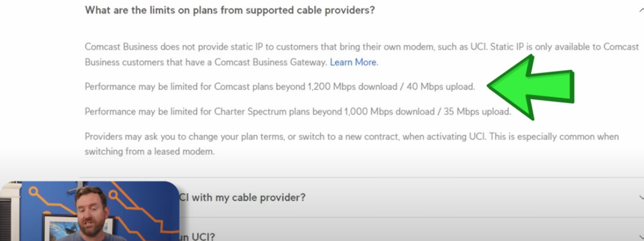Click the Comcast 1,200 Mbps performance sentence
The width and height of the screenshot is (644, 241).
click(280, 87)
